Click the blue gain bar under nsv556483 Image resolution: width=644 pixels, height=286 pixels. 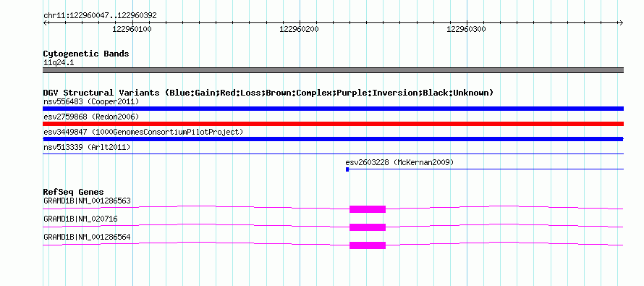pyautogui.click(x=333, y=109)
